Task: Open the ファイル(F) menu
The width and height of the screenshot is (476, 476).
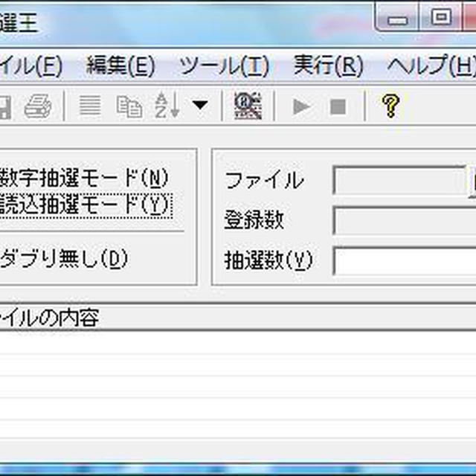Action: (31, 66)
